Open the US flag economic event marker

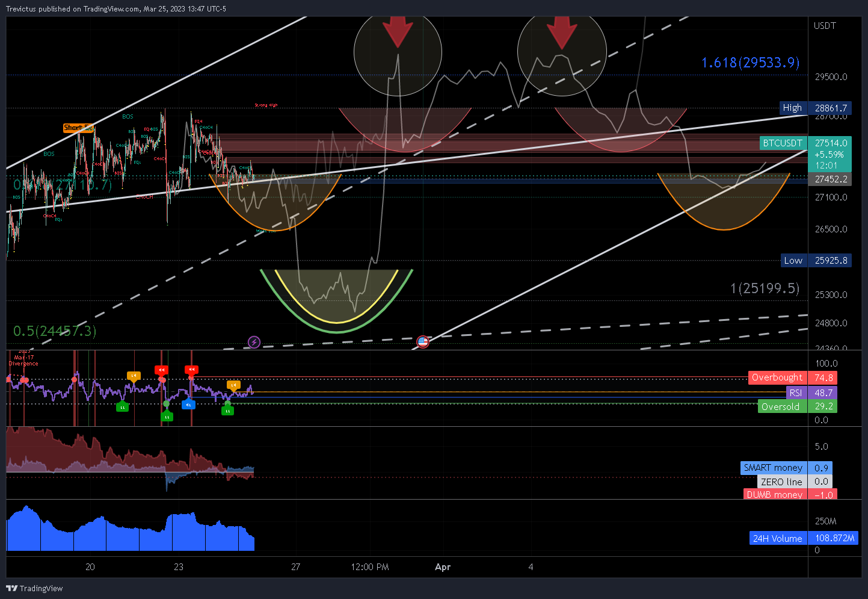point(423,343)
